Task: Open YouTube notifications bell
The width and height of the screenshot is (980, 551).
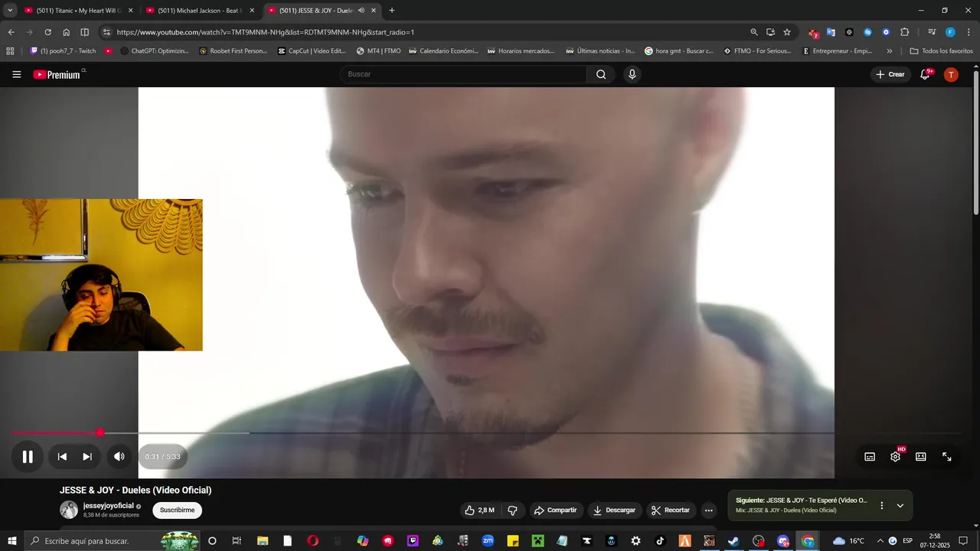Action: click(x=925, y=74)
